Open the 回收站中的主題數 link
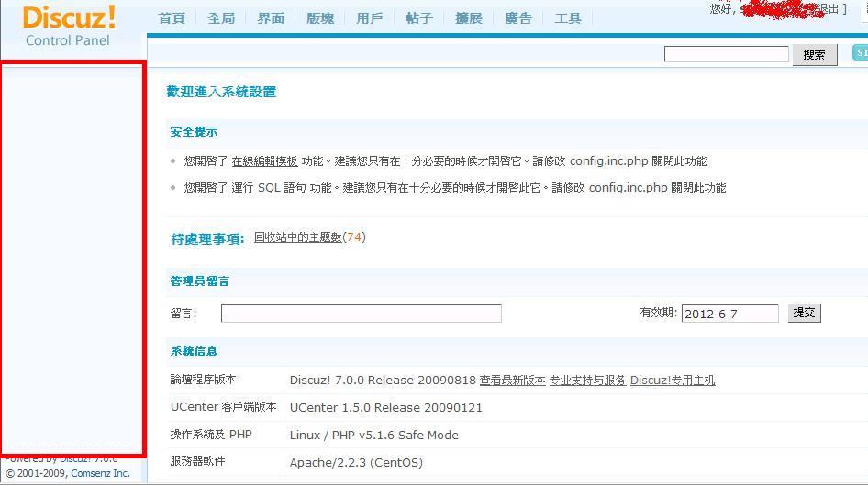Screen dimensions: 868x486 [x=298, y=237]
